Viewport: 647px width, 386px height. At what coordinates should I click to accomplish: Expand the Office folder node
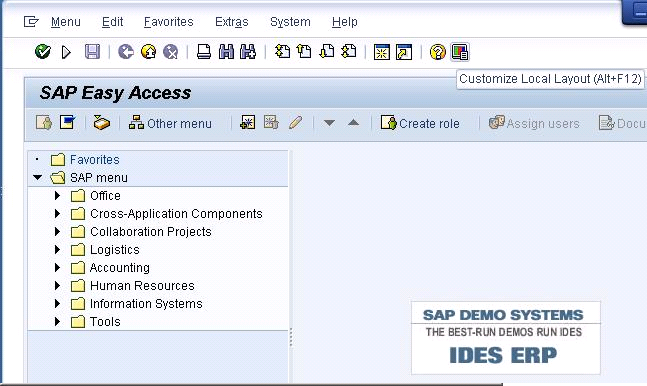pos(57,195)
